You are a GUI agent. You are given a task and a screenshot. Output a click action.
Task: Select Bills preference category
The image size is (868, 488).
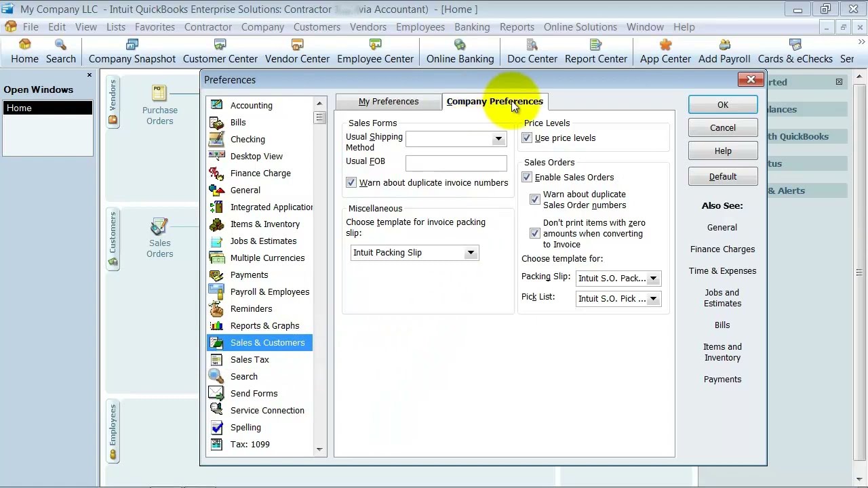coord(259,122)
